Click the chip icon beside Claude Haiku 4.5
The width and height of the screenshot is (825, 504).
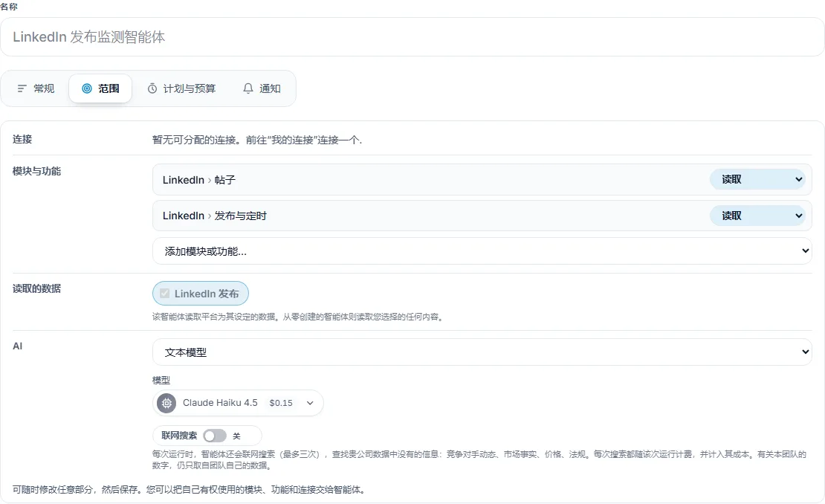click(166, 403)
